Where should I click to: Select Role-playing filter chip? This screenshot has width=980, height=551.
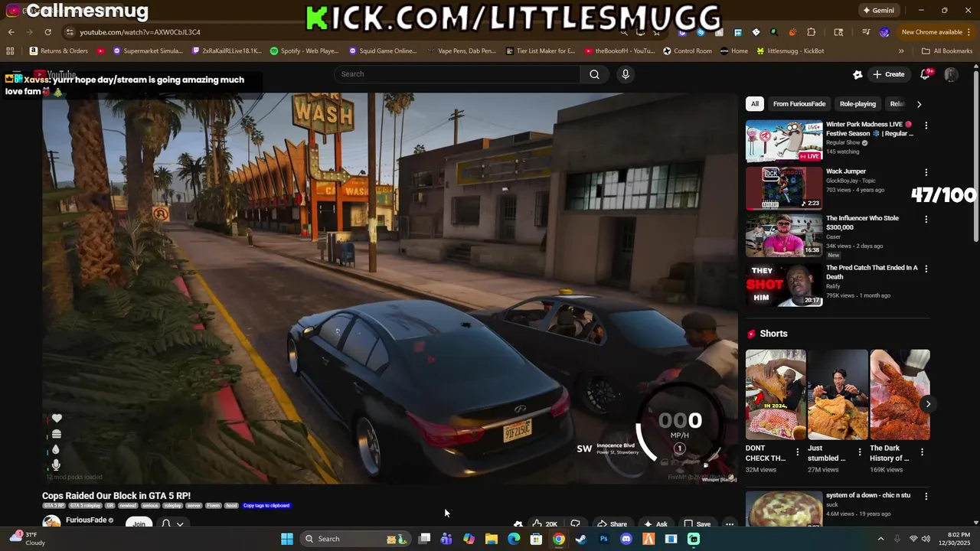point(857,104)
